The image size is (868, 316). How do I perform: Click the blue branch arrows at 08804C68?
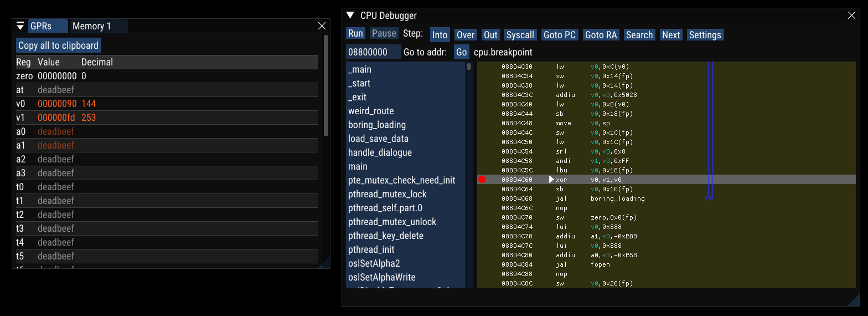point(709,198)
